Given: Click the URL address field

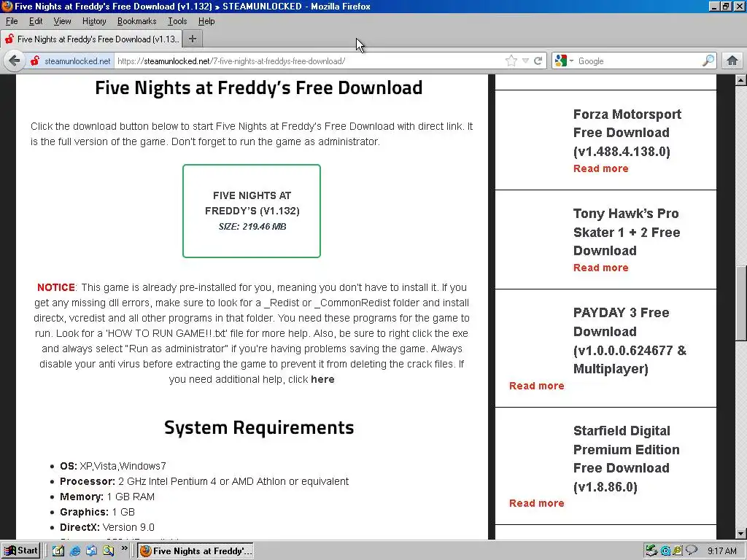Looking at the screenshot, I should click(309, 61).
